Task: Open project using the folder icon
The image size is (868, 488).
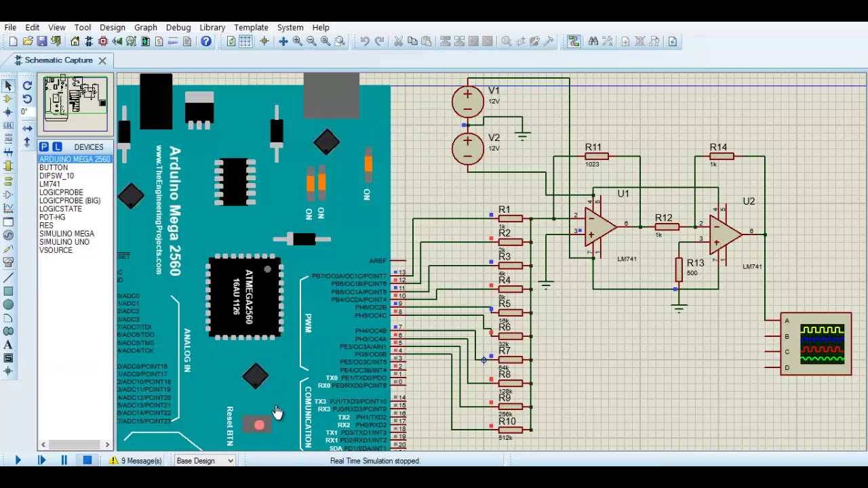Action: pos(27,41)
